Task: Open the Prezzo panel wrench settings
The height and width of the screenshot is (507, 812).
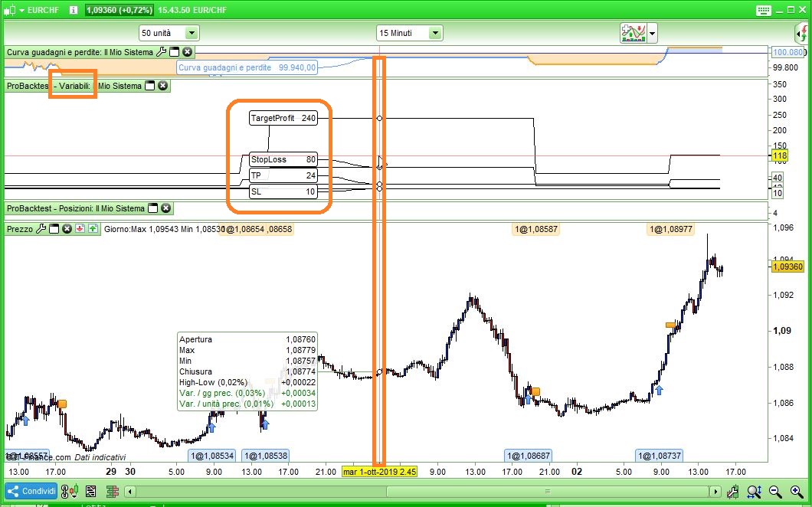Action: point(41,228)
